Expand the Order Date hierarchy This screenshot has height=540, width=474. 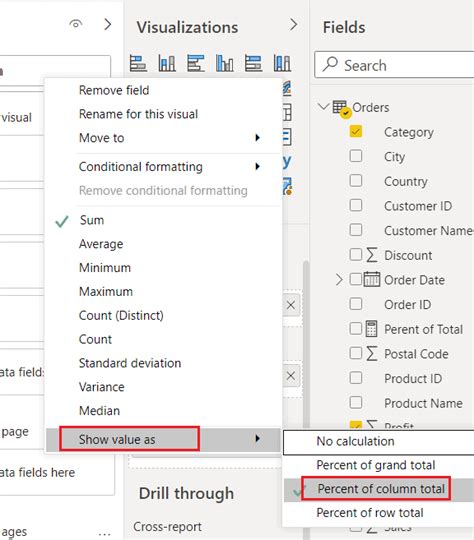(x=339, y=280)
